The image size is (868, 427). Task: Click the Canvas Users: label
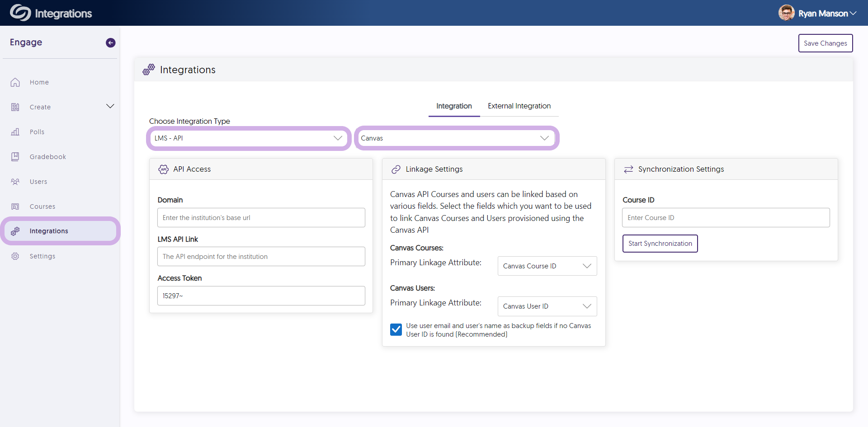click(x=412, y=288)
